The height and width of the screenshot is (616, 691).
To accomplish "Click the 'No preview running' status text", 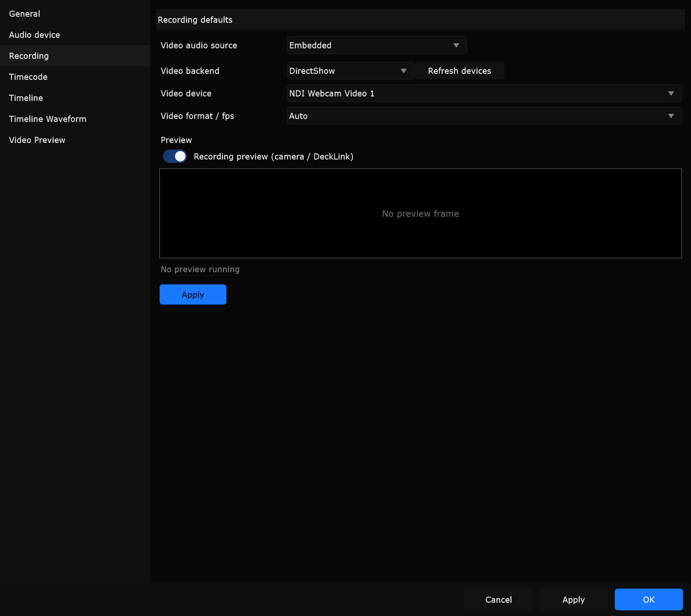I will pyautogui.click(x=200, y=269).
